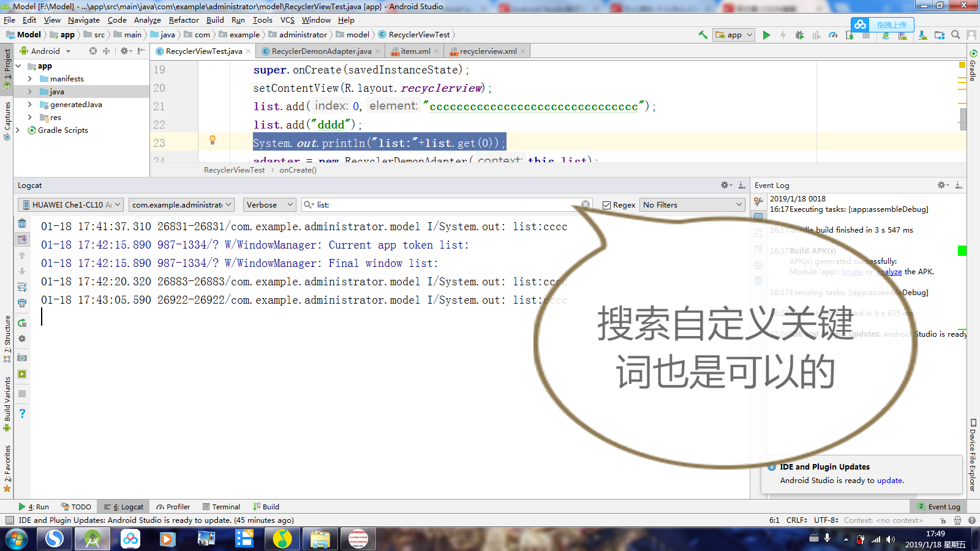Profile the app with the speedometer icon

[x=834, y=35]
